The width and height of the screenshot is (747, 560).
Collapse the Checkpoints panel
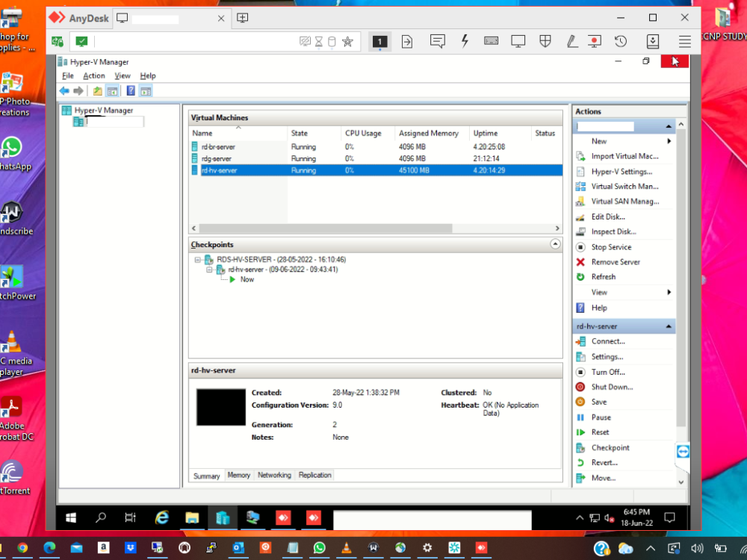554,243
